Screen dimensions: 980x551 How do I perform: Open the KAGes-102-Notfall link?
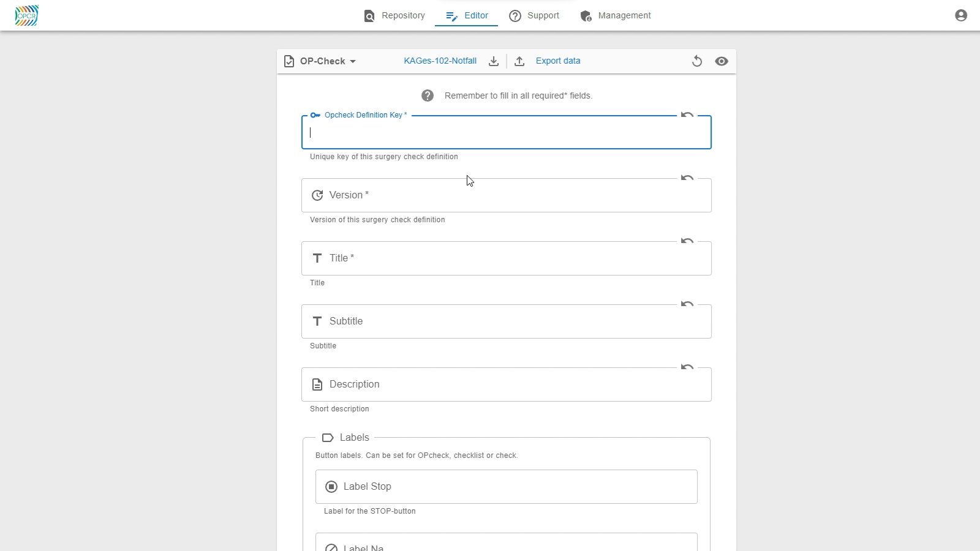pos(440,61)
